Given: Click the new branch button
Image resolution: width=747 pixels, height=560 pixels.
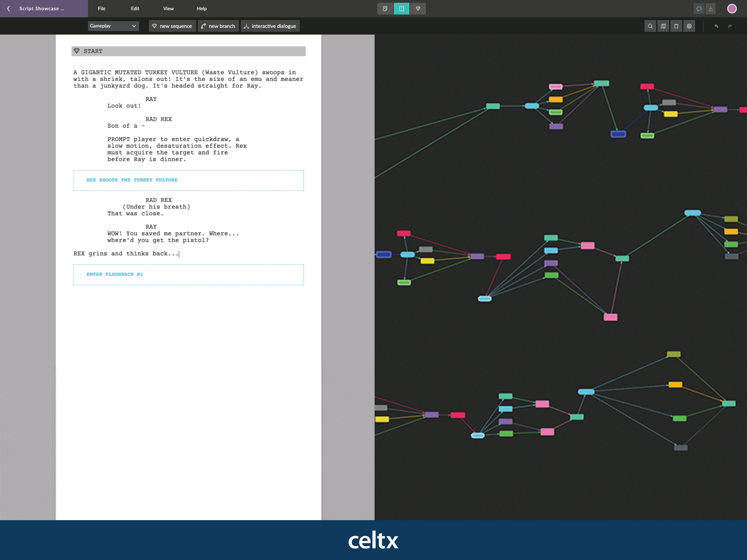Looking at the screenshot, I should (x=218, y=26).
